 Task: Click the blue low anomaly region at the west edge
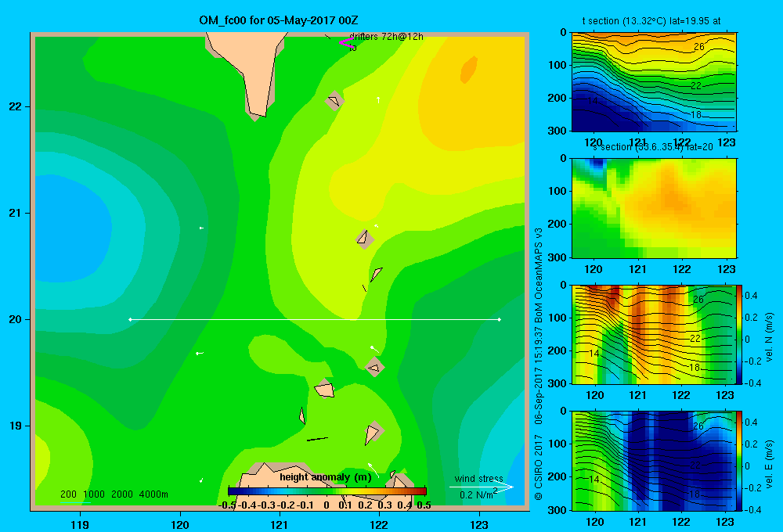click(72, 228)
